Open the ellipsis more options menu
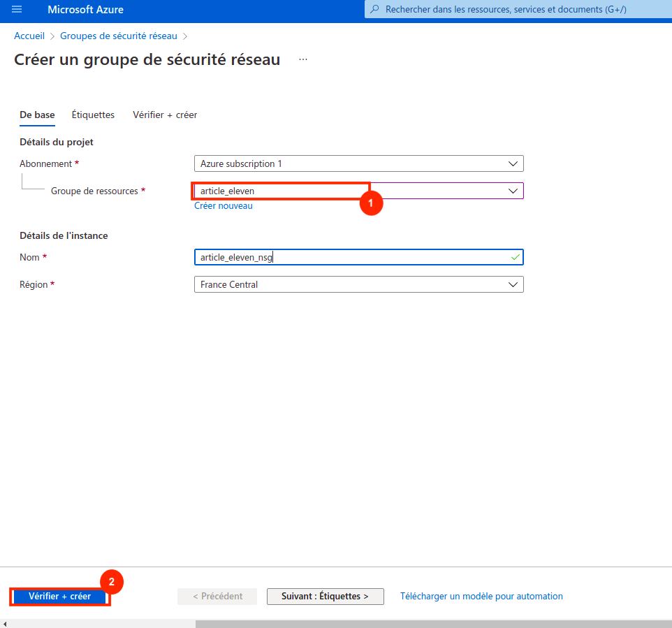The width and height of the screenshot is (672, 628). coord(302,60)
